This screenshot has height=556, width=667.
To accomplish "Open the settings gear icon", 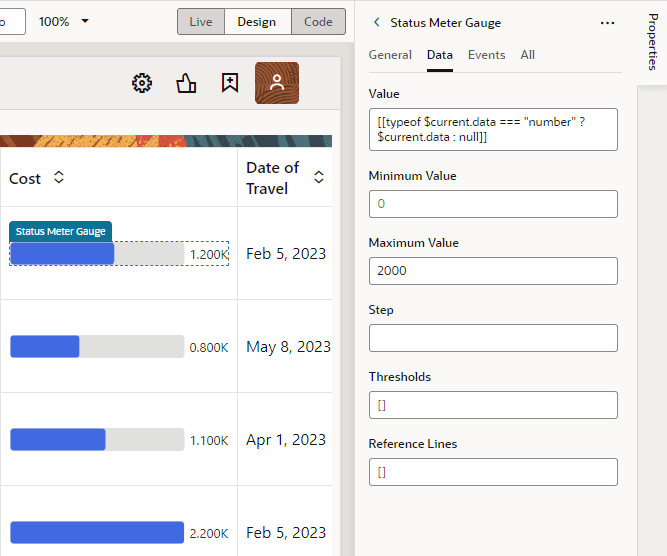I will click(142, 83).
